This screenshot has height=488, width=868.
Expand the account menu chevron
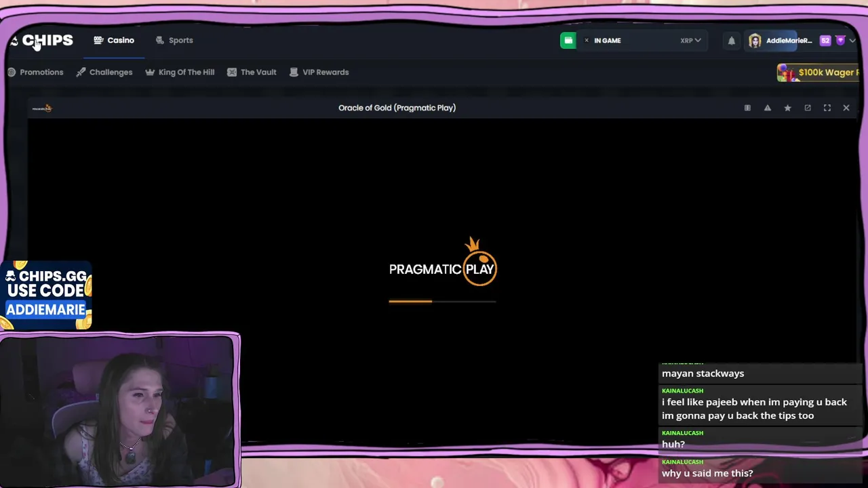click(x=852, y=41)
